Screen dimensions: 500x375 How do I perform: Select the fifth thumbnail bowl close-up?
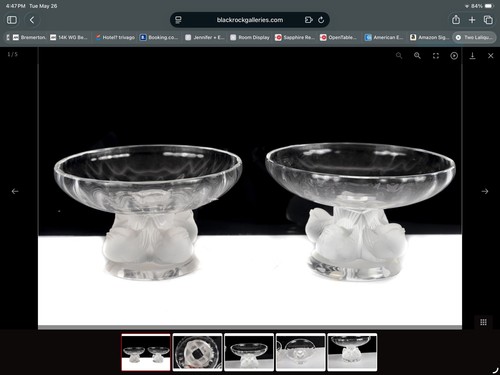(352, 352)
